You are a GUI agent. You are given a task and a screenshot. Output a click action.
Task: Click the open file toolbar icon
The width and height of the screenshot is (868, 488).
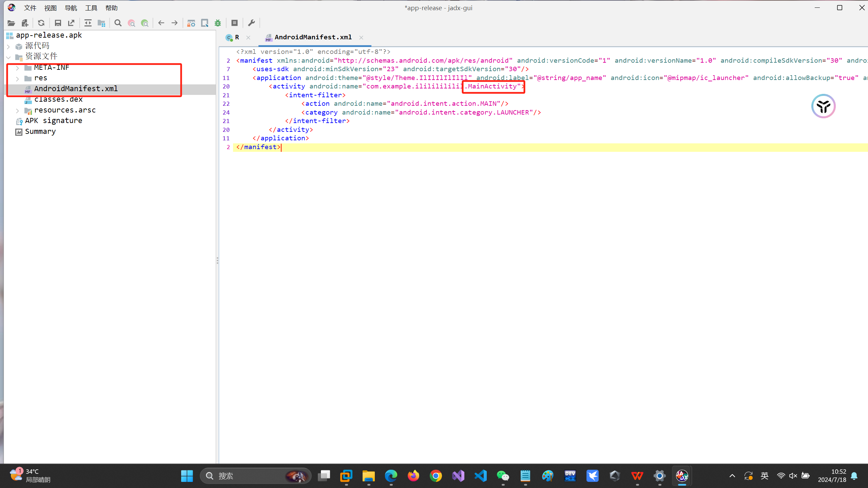tap(11, 23)
